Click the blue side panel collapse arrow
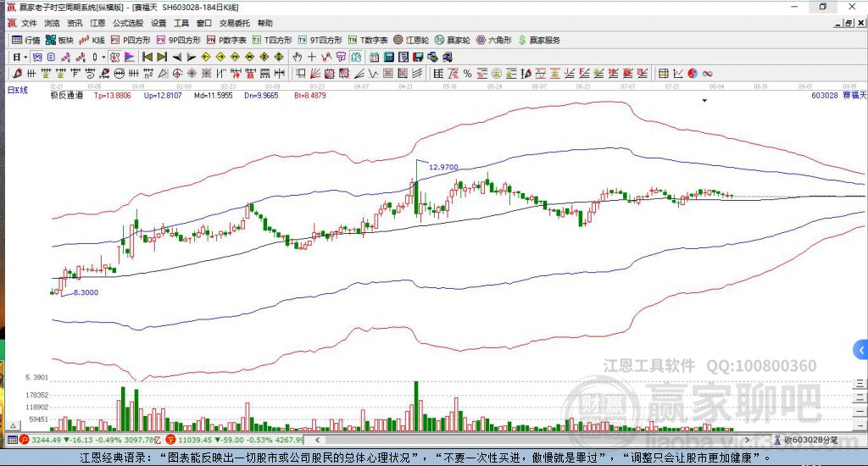 861,350
